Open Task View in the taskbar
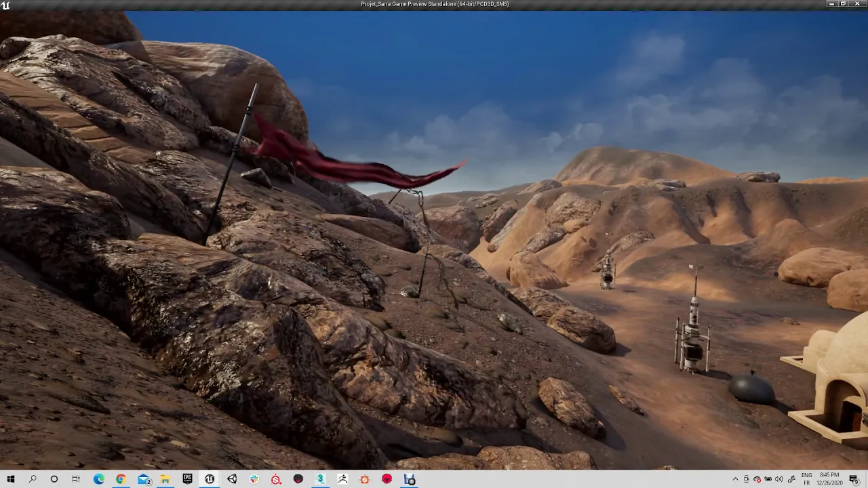The image size is (868, 488). point(76,479)
